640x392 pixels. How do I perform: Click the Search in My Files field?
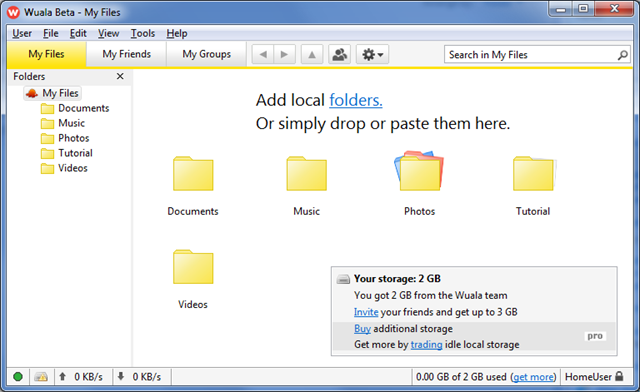pyautogui.click(x=531, y=55)
